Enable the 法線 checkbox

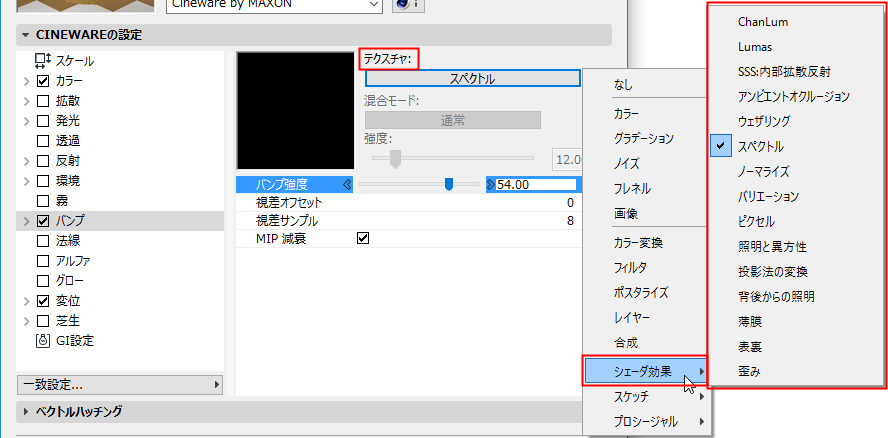(x=43, y=241)
